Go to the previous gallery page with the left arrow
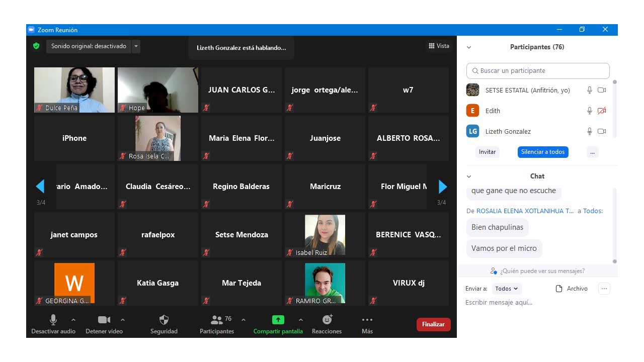Image resolution: width=644 pixels, height=362 pixels. [x=40, y=187]
